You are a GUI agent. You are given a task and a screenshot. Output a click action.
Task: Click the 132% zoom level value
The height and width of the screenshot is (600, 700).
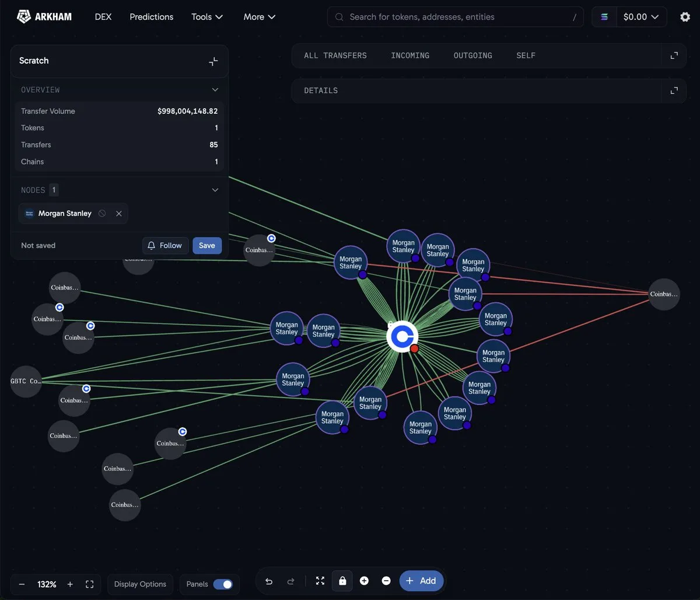click(47, 584)
